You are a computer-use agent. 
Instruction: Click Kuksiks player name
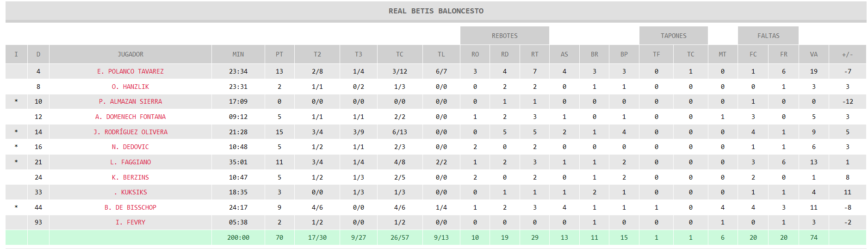(x=130, y=192)
